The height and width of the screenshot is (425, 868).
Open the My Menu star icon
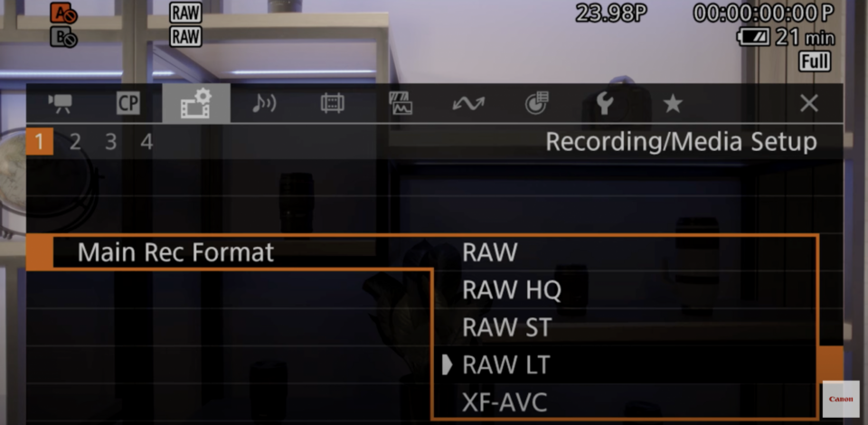673,103
